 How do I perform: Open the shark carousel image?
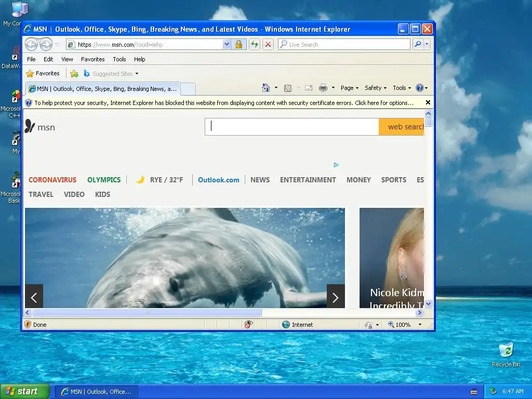coord(185,258)
